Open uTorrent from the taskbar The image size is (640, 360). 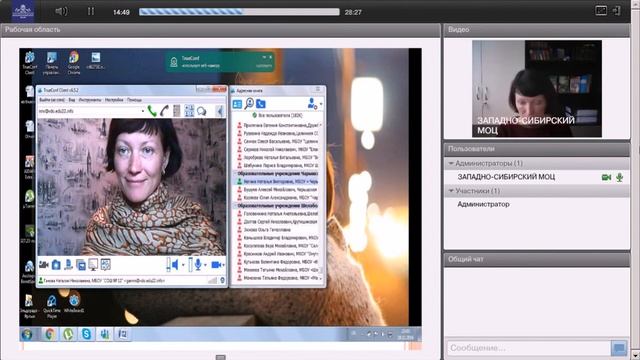tap(68, 334)
